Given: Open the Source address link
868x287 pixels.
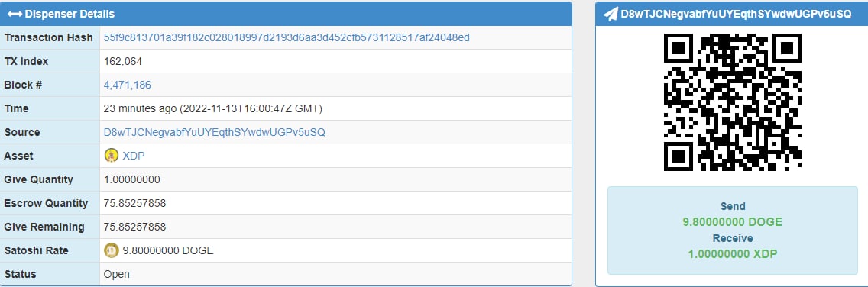Looking at the screenshot, I should 214,132.
